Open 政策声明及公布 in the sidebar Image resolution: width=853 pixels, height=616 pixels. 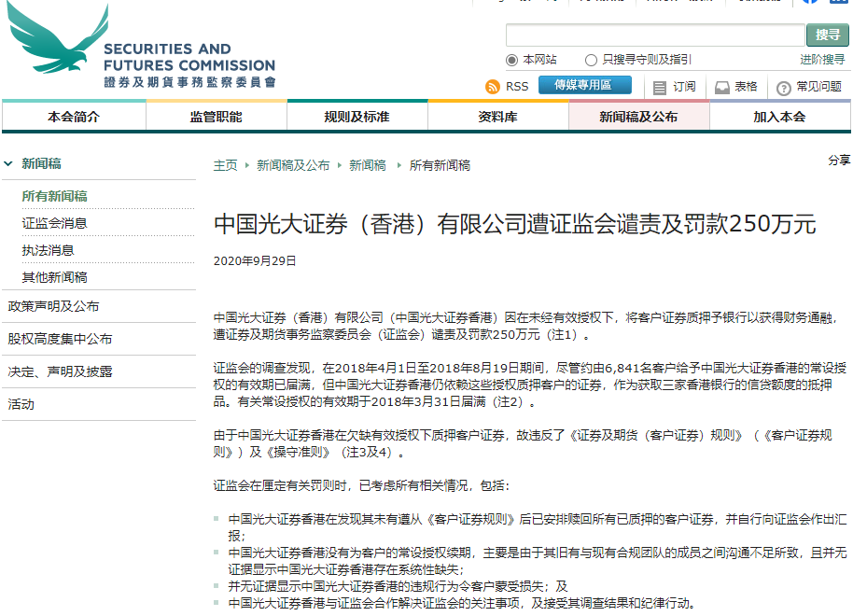pos(53,306)
